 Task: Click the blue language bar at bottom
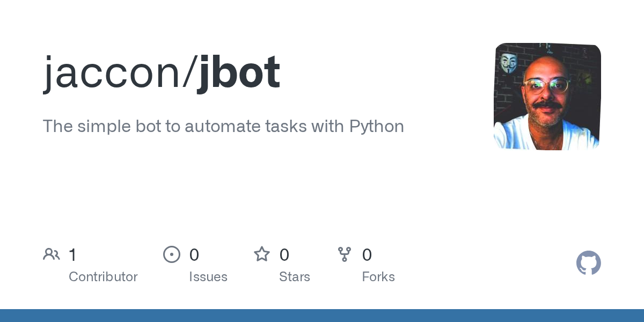[x=322, y=316]
